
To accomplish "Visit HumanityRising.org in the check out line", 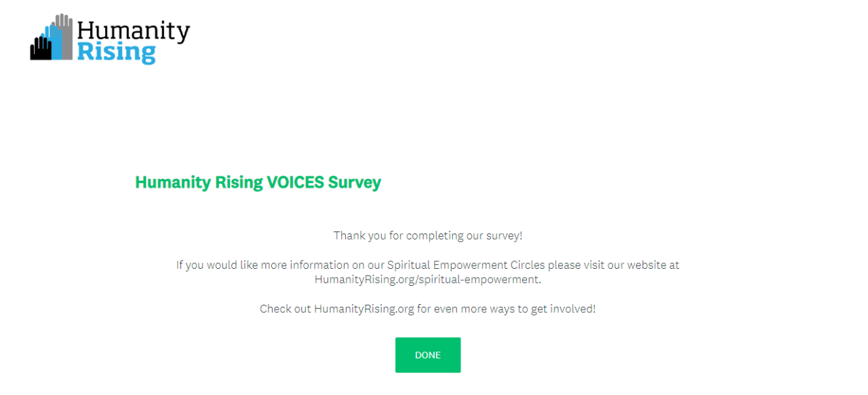I will pyautogui.click(x=363, y=309).
